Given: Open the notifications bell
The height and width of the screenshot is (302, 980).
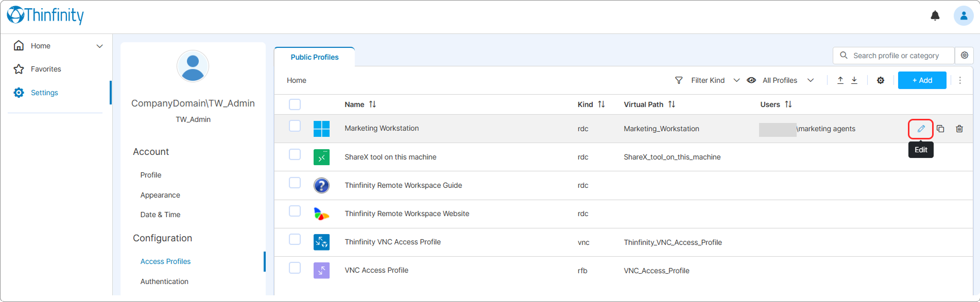Looking at the screenshot, I should point(935,15).
